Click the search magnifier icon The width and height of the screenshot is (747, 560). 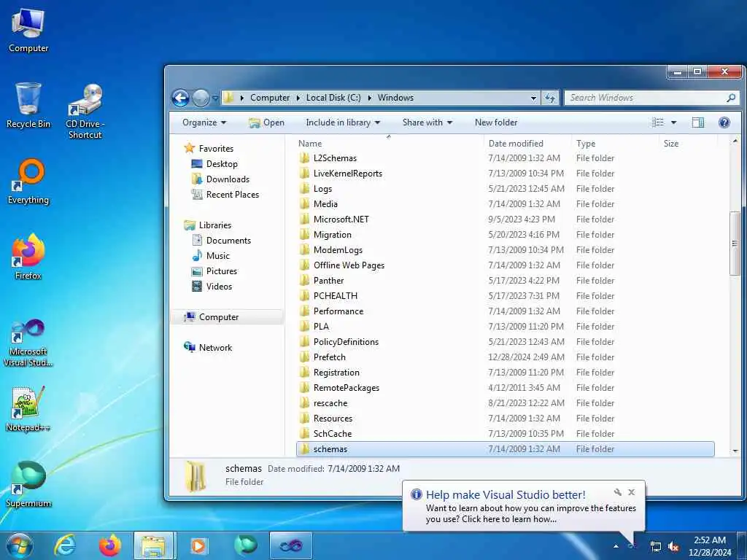[x=731, y=98]
